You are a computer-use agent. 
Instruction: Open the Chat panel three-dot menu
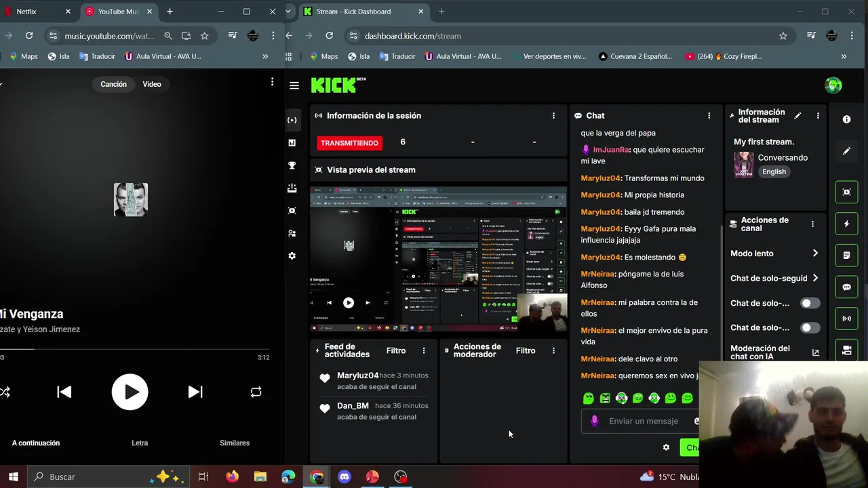click(709, 116)
